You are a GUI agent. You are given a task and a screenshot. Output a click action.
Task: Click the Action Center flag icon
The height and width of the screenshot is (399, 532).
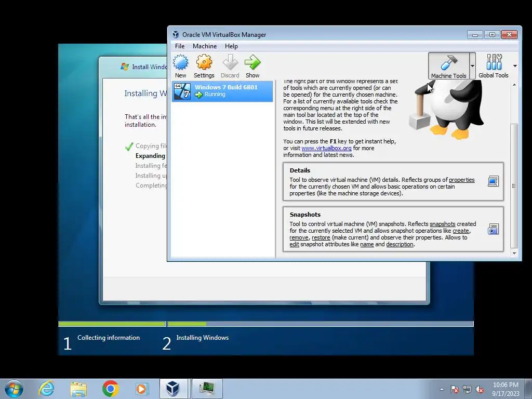point(455,389)
